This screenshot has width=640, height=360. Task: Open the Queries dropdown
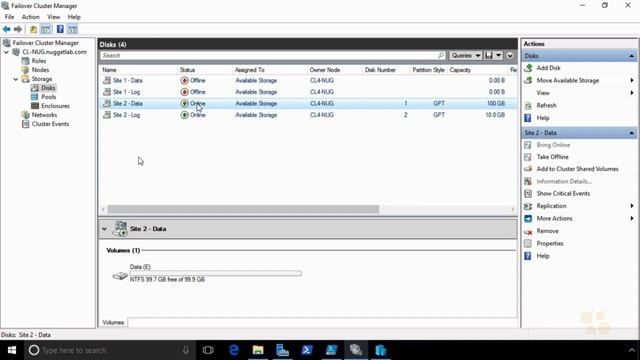(x=466, y=56)
